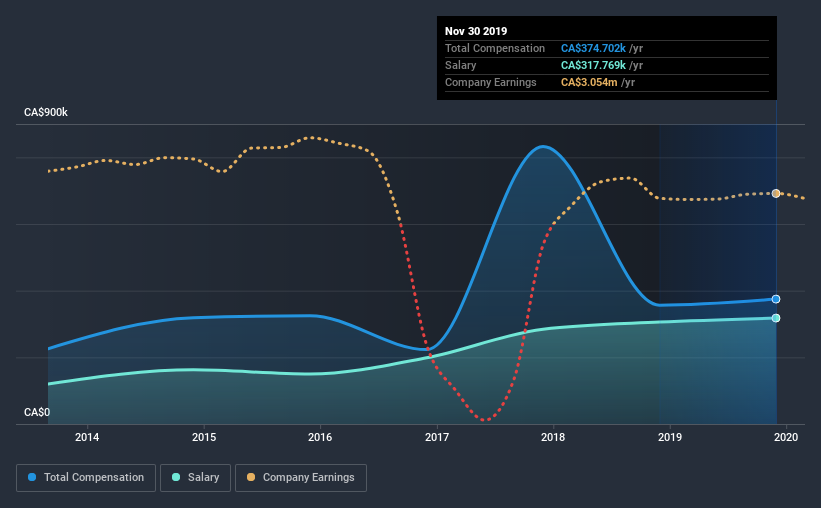Click the 2020 x-axis label
821x508 pixels.
click(786, 437)
